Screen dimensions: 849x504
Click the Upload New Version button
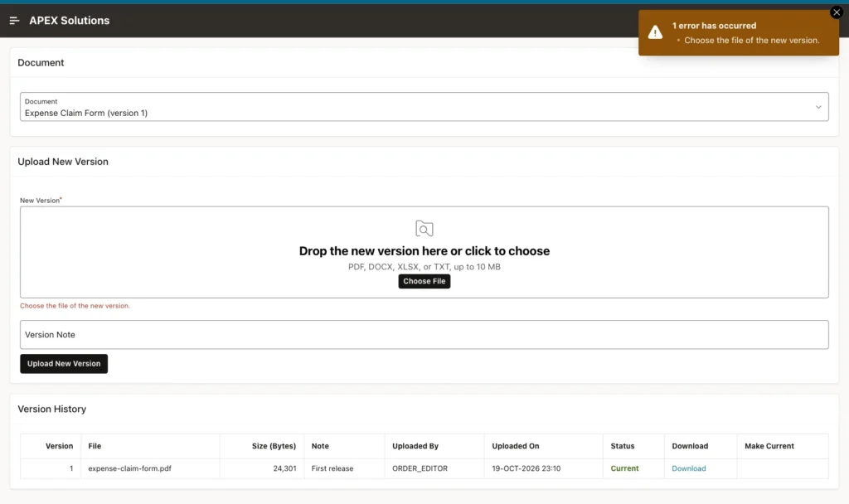point(64,364)
